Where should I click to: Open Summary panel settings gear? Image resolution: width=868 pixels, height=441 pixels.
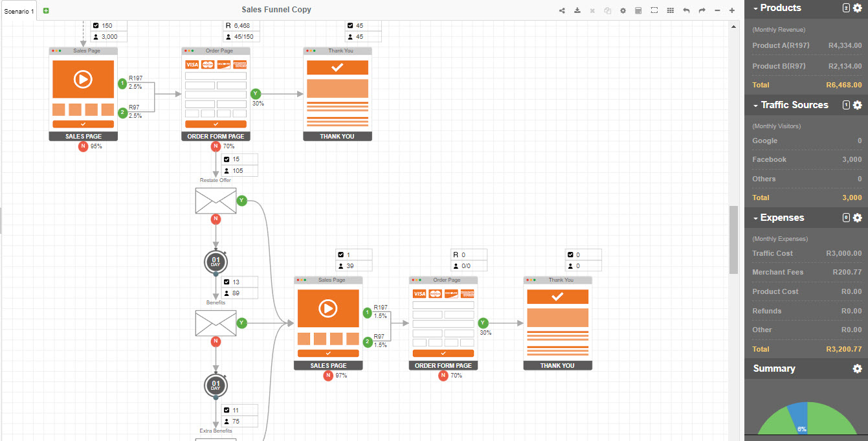858,368
